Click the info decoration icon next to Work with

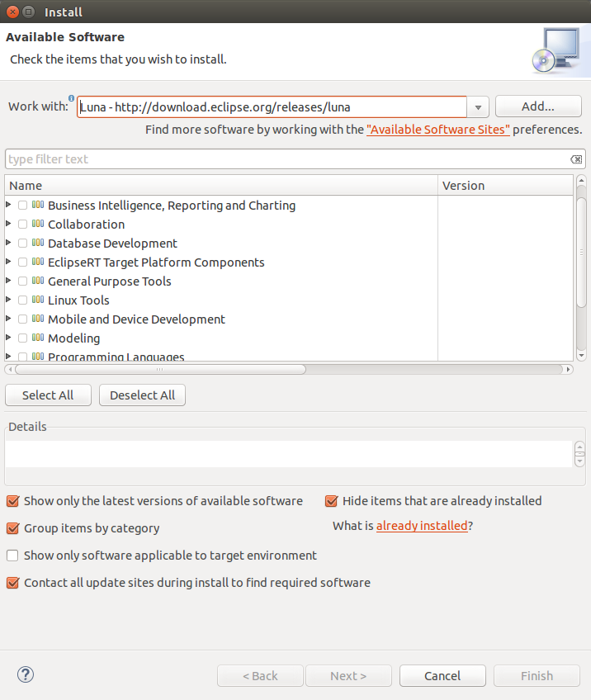[x=72, y=97]
